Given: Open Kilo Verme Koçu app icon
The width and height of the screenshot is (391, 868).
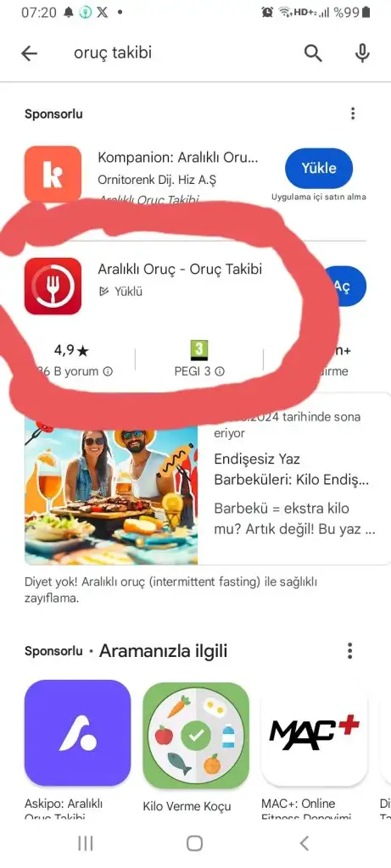Looking at the screenshot, I should tap(196, 734).
